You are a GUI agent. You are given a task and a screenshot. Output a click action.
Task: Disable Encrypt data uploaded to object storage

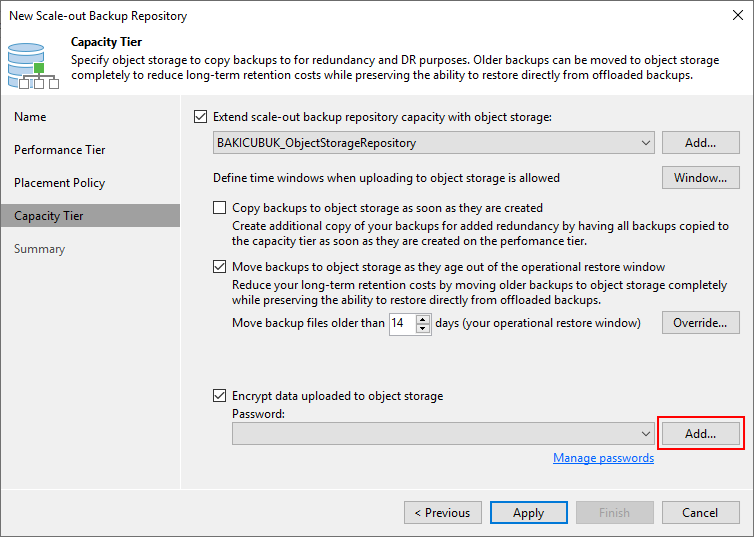click(x=219, y=396)
